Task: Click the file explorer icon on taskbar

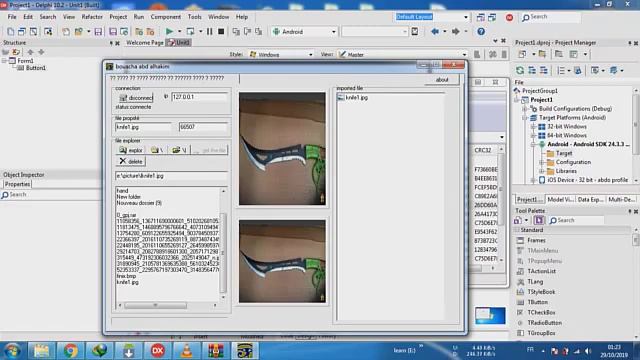Action: pos(41,351)
